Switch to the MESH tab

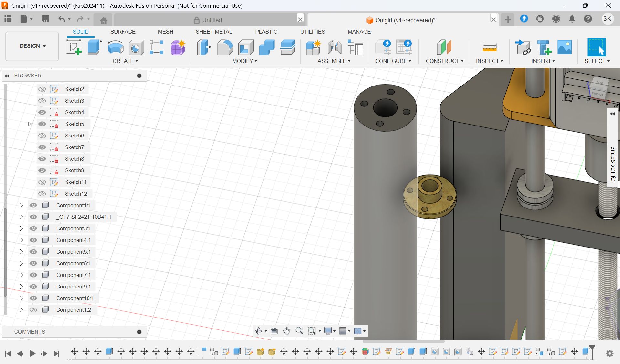pos(165,32)
